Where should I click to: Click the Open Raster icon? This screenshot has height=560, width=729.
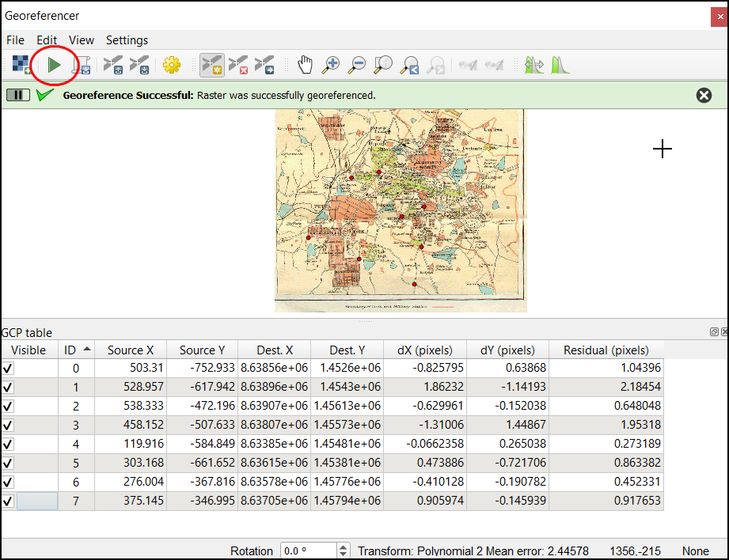click(21, 65)
